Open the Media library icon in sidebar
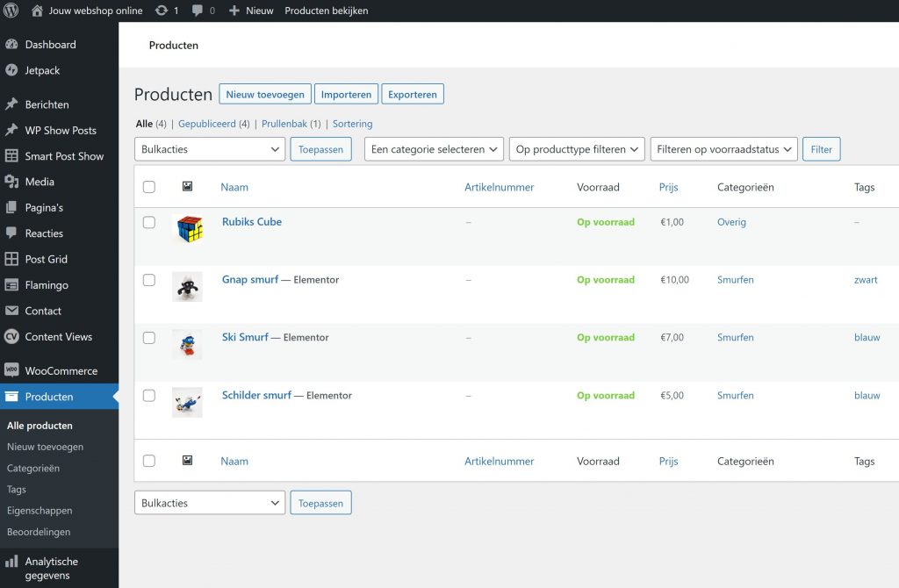The image size is (899, 588). pos(11,182)
